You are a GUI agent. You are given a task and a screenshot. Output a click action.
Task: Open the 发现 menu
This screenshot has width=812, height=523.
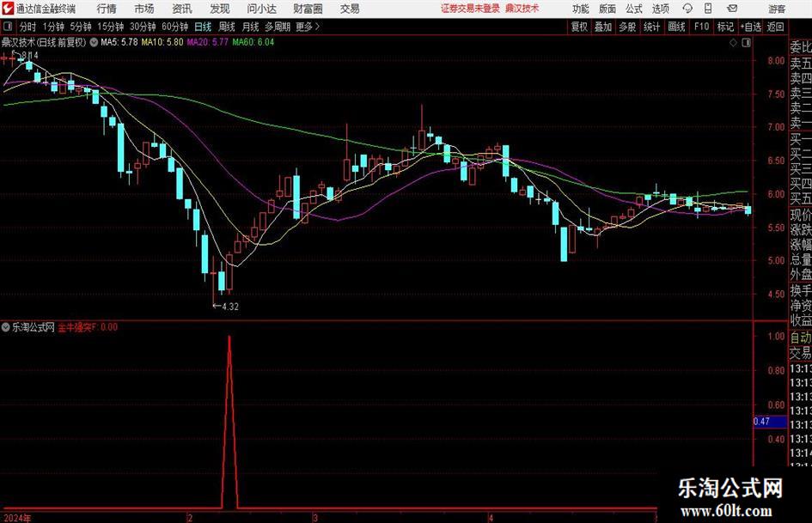220,9
